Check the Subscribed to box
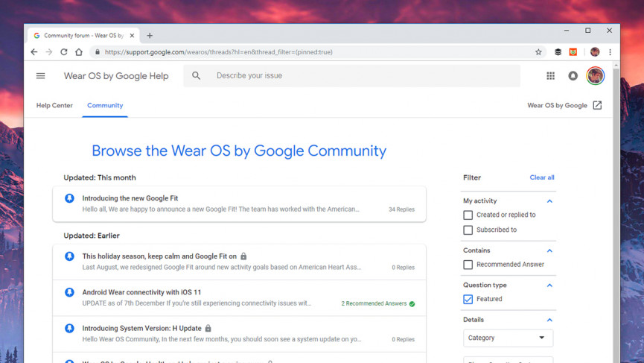Screen dimensions: 644x363 click(468, 230)
